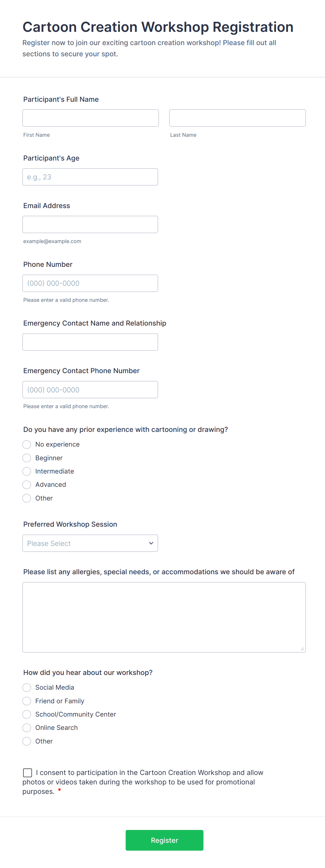Click the Last Name input field

237,118
